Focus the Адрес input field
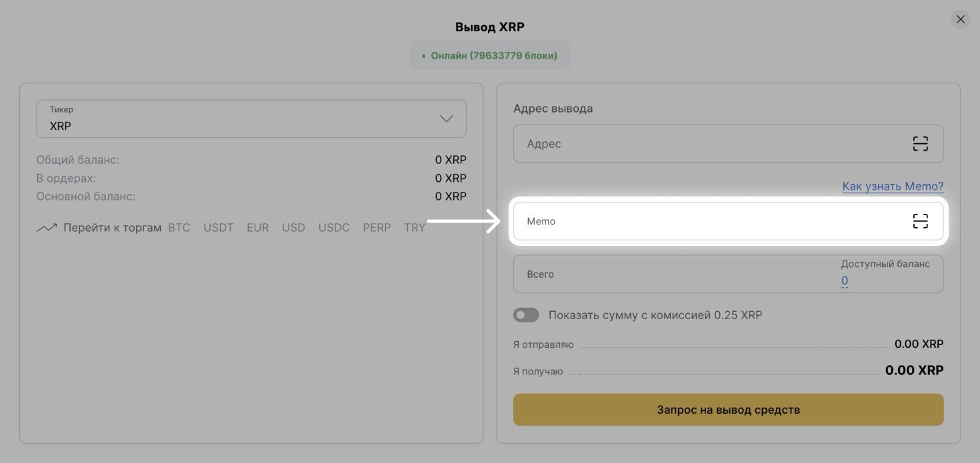The image size is (980, 463). pyautogui.click(x=728, y=143)
